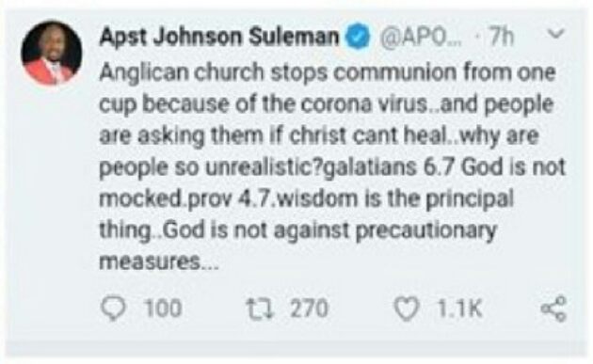Open the @APO... handle link

420,37
